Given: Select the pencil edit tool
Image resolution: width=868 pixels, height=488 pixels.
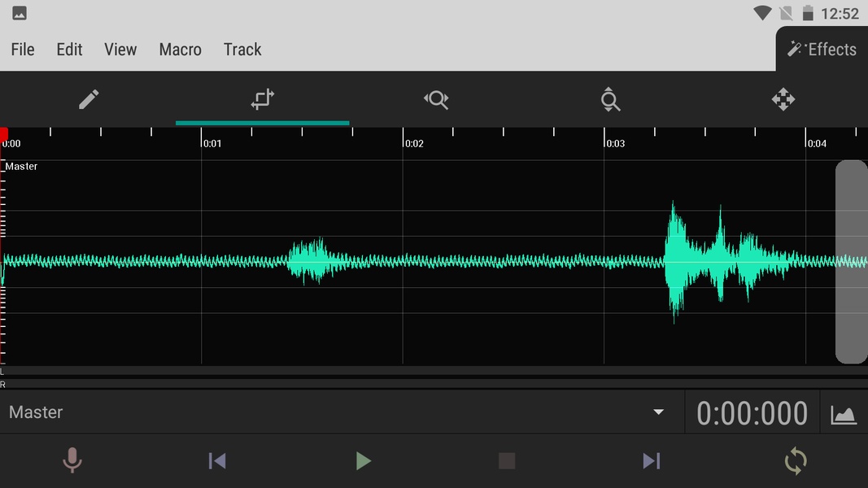Looking at the screenshot, I should (89, 99).
